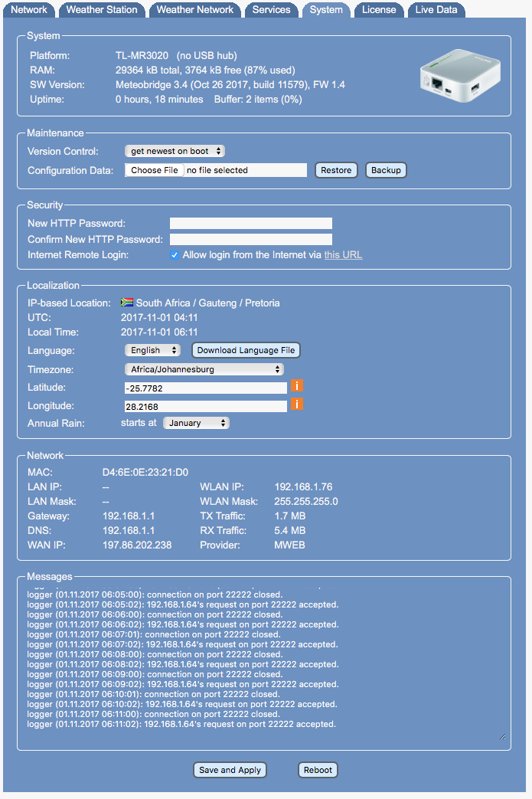This screenshot has width=532, height=799.
Task: Open the Annual Rain month dropdown
Action: coord(196,423)
